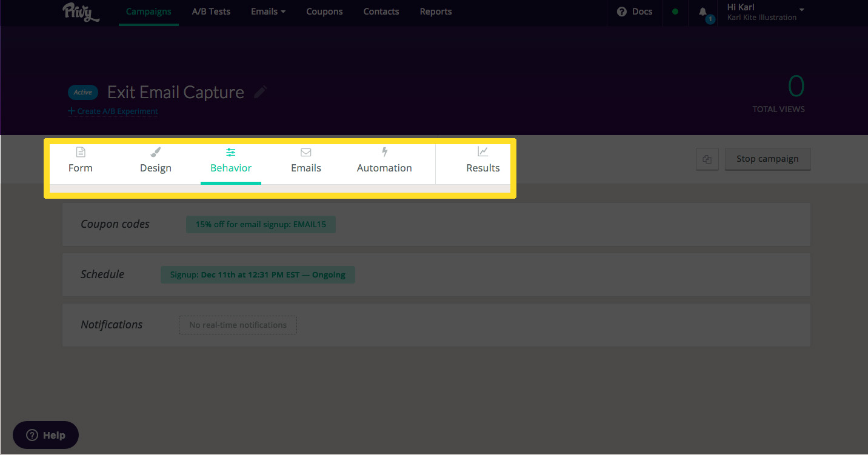
Task: Expand the Hi Karl account menu
Action: click(766, 12)
